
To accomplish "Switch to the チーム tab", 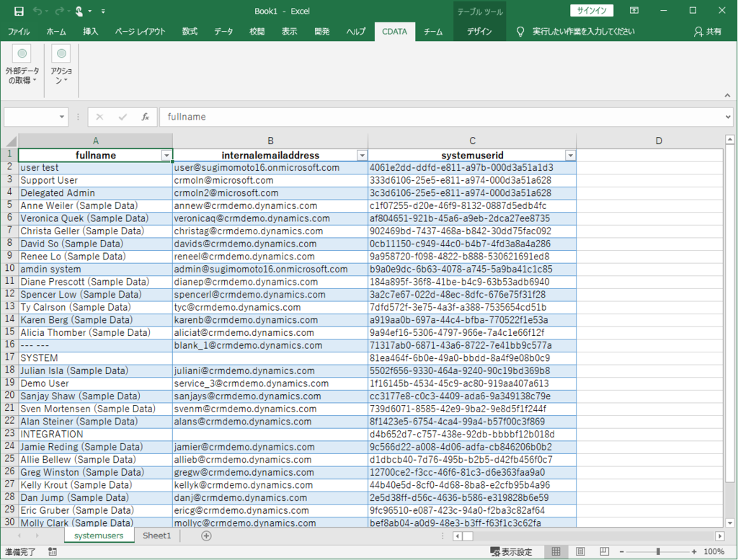I will point(433,32).
